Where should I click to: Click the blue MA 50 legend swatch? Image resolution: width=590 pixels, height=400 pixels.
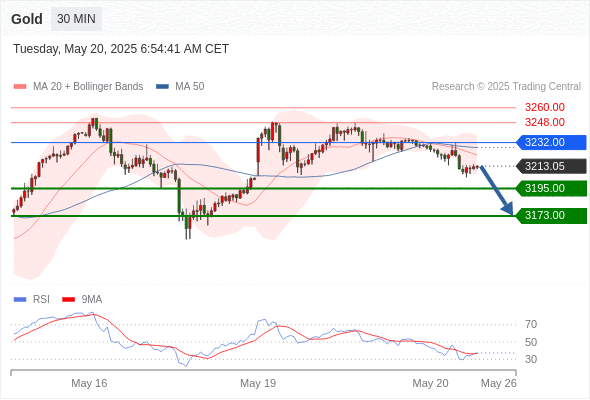163,87
